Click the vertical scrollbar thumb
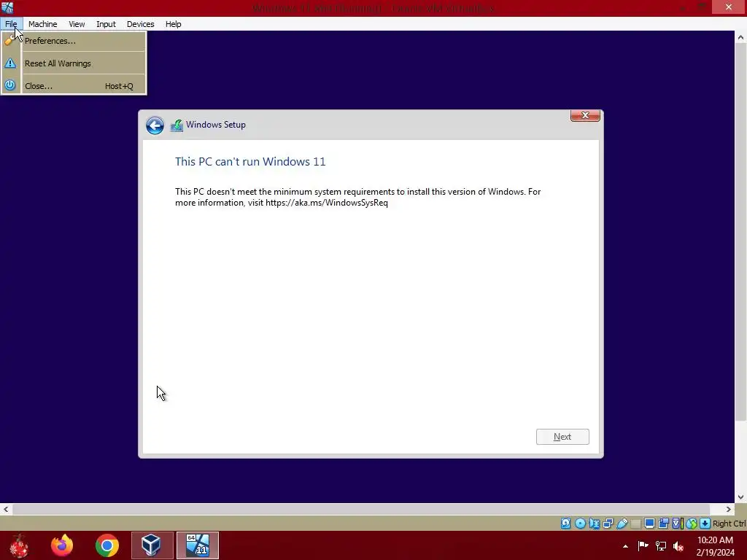 click(740, 233)
